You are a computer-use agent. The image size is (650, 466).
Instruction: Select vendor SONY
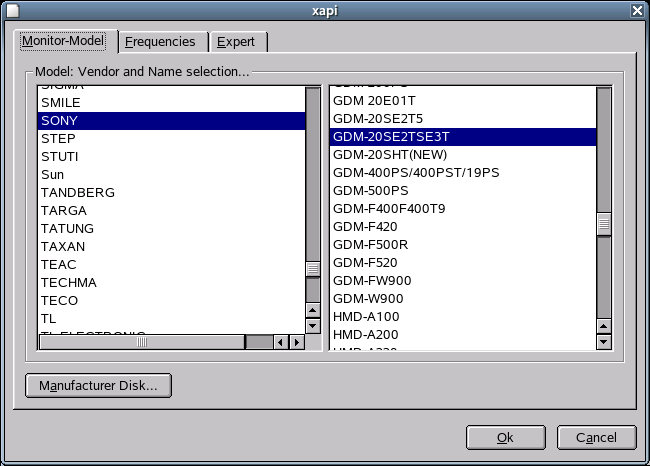[x=171, y=121]
